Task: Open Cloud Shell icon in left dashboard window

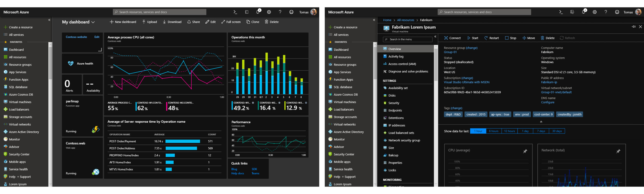Action: 235,12
